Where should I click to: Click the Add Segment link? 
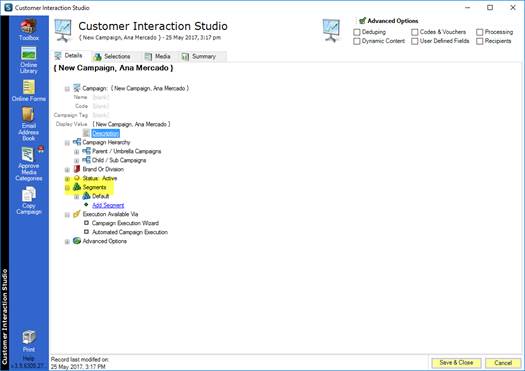pyautogui.click(x=108, y=205)
